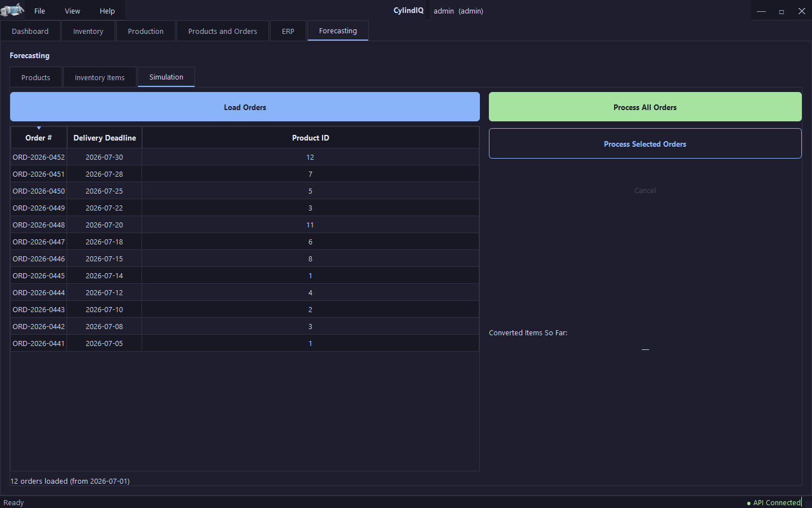The height and width of the screenshot is (508, 812).
Task: Click the deadline cell 2026-07-25
Action: (104, 191)
